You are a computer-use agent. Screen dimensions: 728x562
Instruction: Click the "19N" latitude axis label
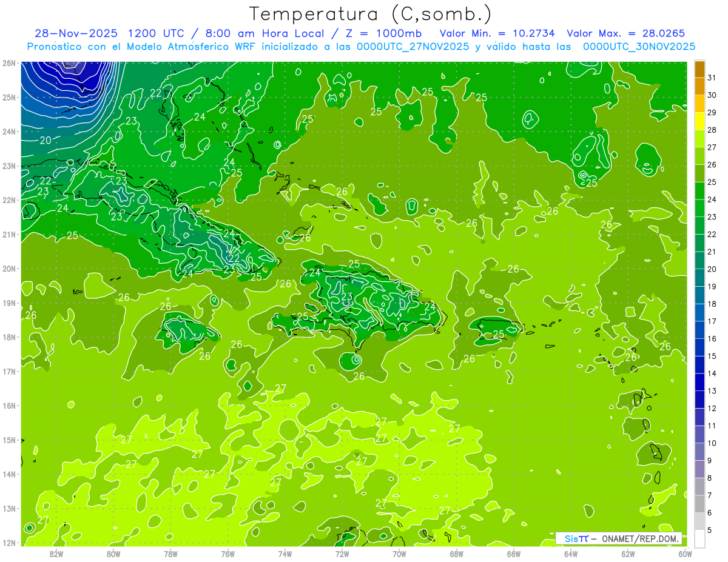[x=8, y=303]
